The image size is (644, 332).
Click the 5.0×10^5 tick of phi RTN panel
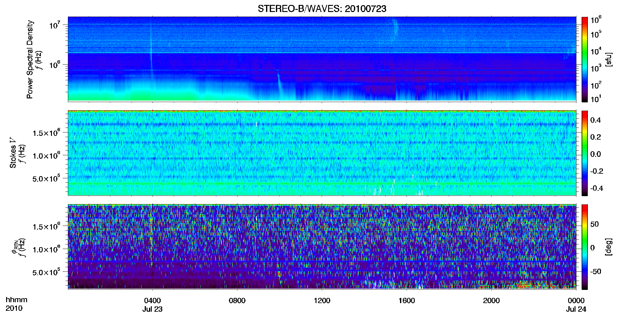(x=46, y=272)
